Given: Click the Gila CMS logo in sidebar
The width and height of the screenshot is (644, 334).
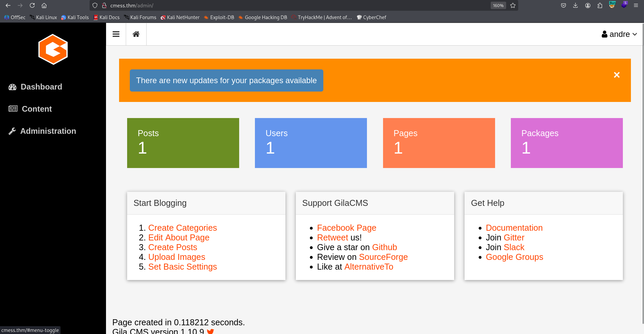Looking at the screenshot, I should pyautogui.click(x=53, y=50).
